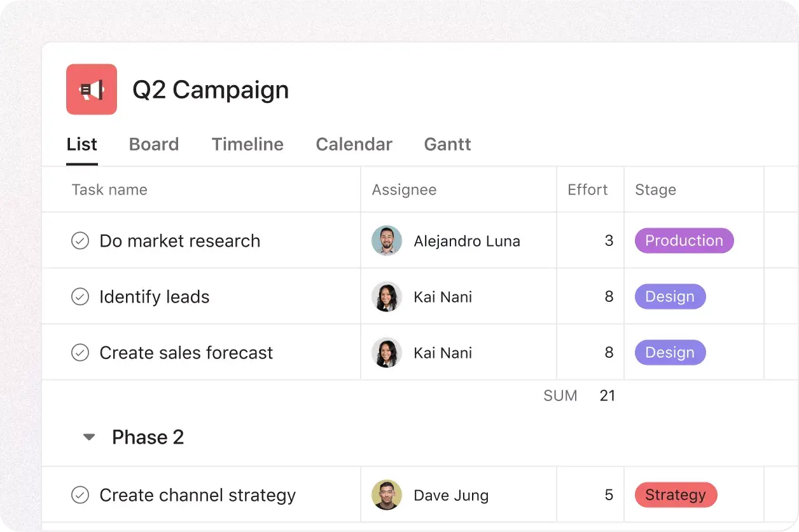Open the Gantt view
The height and width of the screenshot is (532, 799).
coord(447,144)
